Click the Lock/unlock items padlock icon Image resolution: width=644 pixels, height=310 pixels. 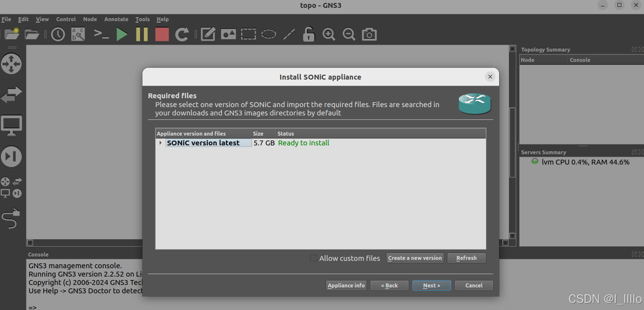pyautogui.click(x=309, y=34)
